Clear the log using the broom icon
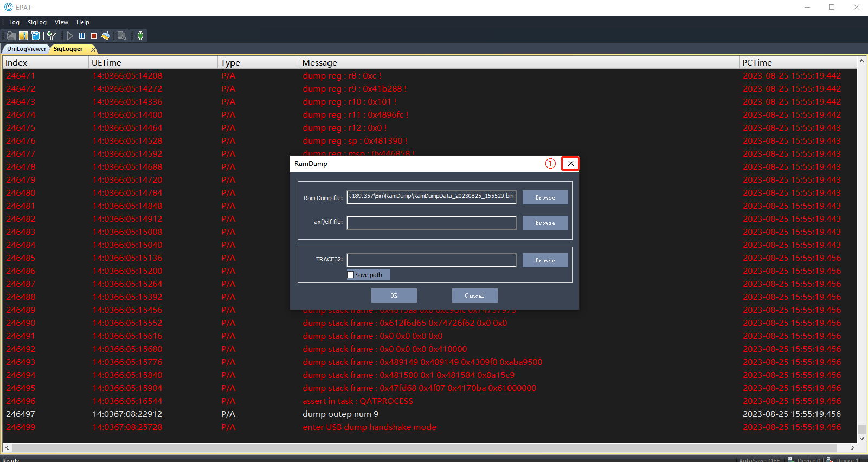 pos(106,36)
